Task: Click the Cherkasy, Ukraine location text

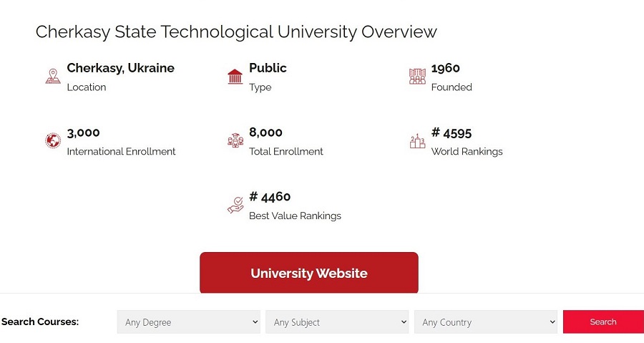Action: pos(120,68)
